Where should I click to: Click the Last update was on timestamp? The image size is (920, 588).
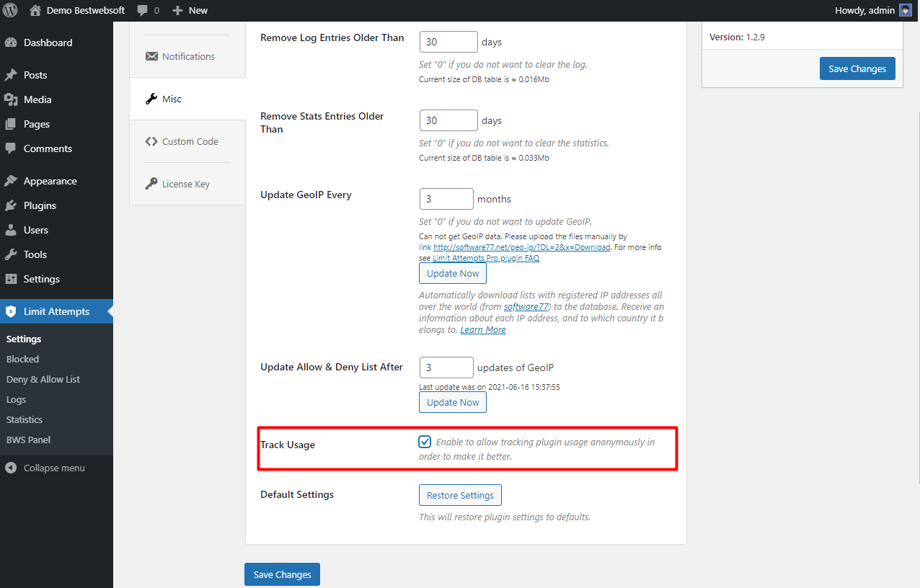point(490,387)
